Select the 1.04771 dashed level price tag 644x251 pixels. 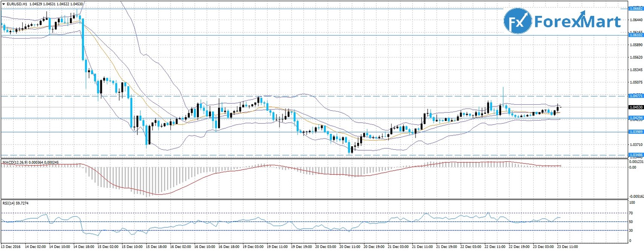click(x=635, y=96)
